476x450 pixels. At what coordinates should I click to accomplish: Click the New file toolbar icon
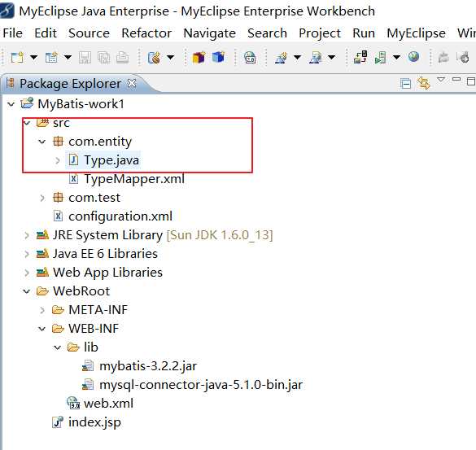(17, 58)
